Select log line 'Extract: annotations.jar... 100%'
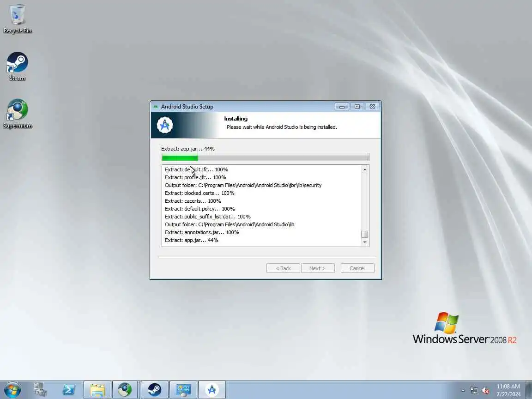The width and height of the screenshot is (532, 399). 202,232
